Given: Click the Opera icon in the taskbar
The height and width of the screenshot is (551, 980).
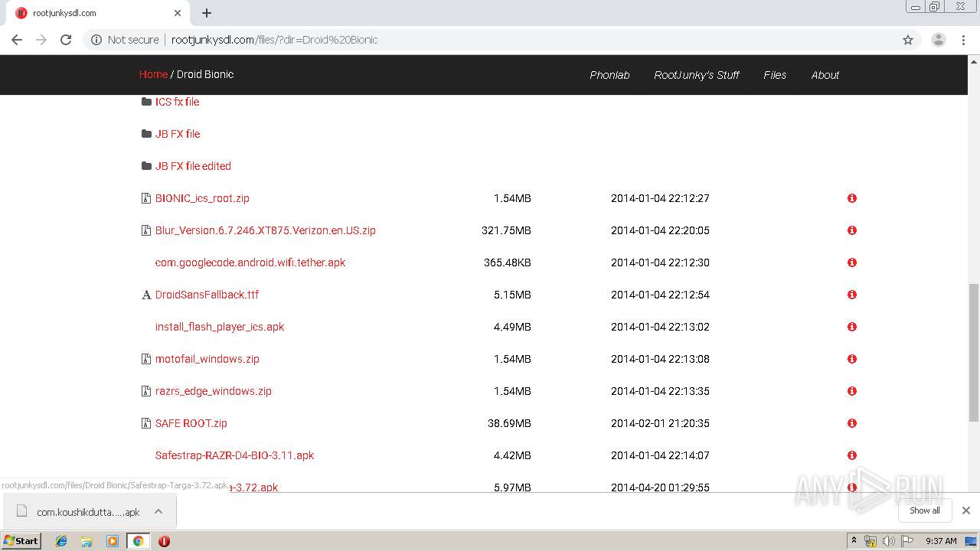Looking at the screenshot, I should [164, 541].
